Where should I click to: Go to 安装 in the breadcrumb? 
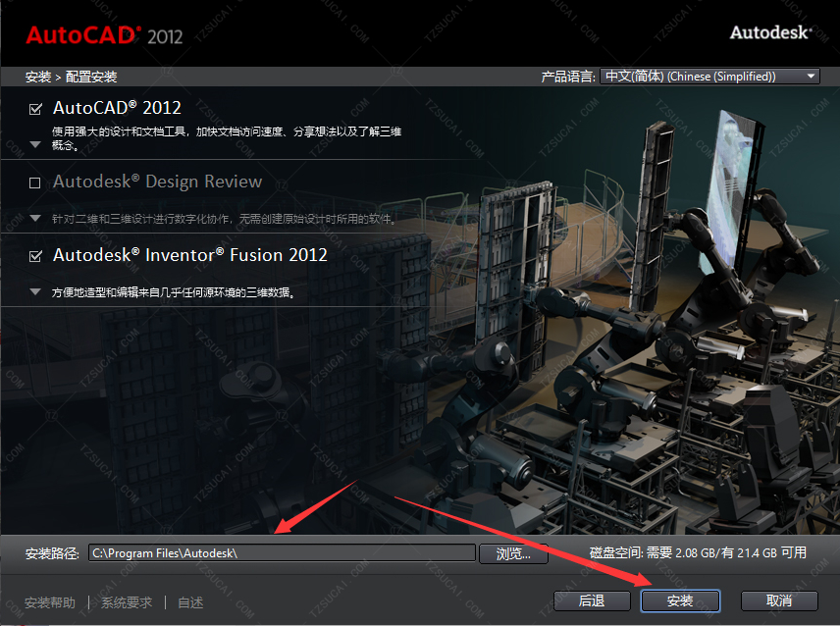coord(38,77)
